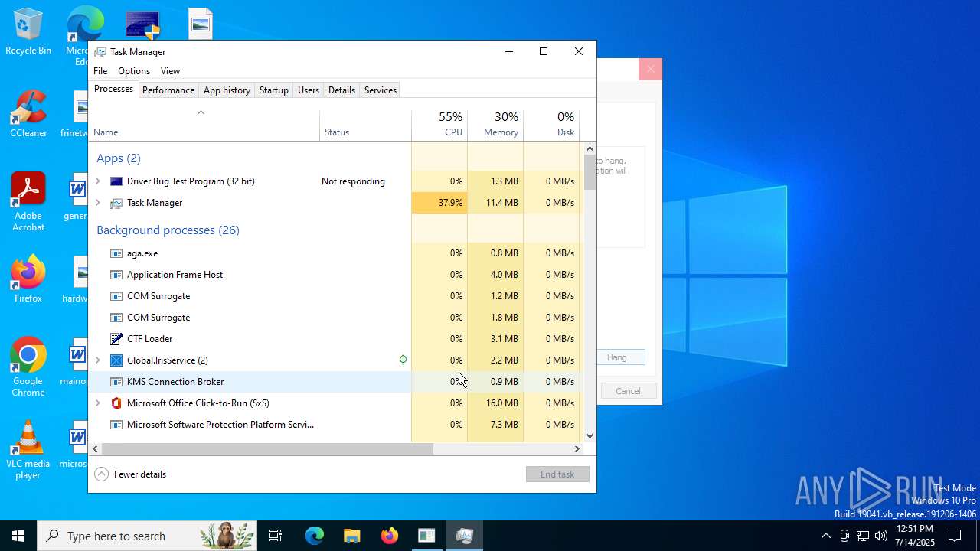Switch to the Services tab
This screenshot has width=980, height=551.
point(381,90)
